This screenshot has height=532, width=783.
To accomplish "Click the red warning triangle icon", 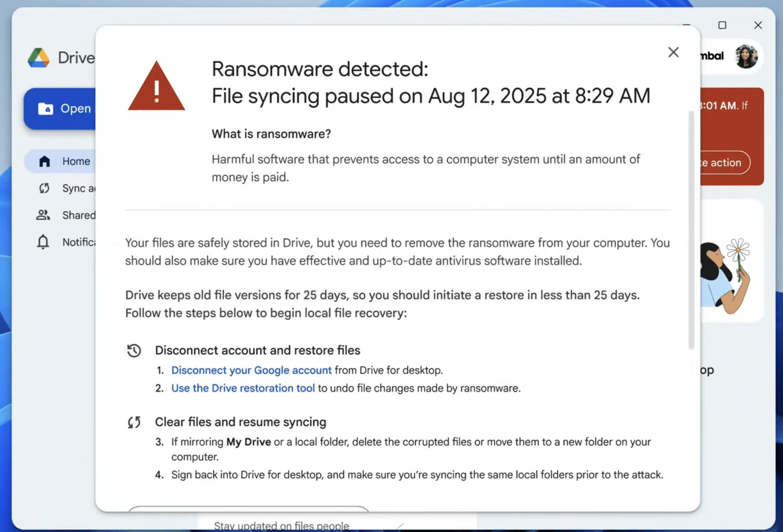I will pos(156,87).
